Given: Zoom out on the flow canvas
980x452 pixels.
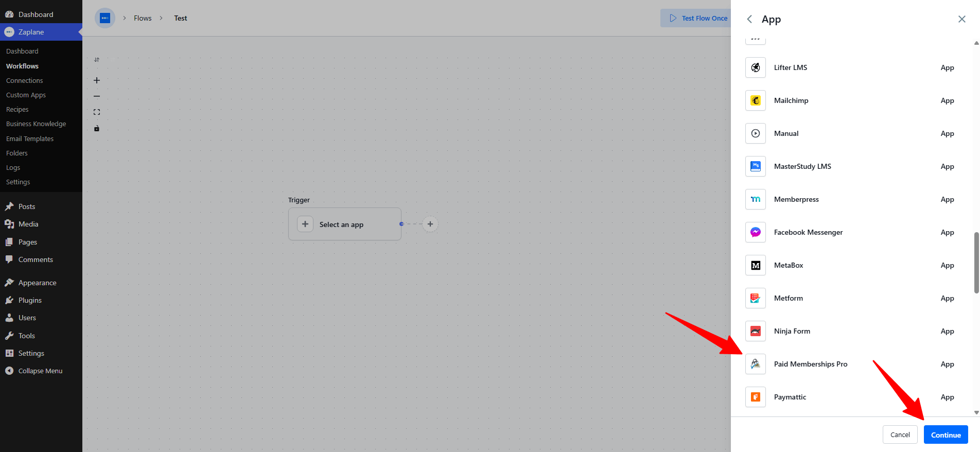Looking at the screenshot, I should (x=97, y=96).
